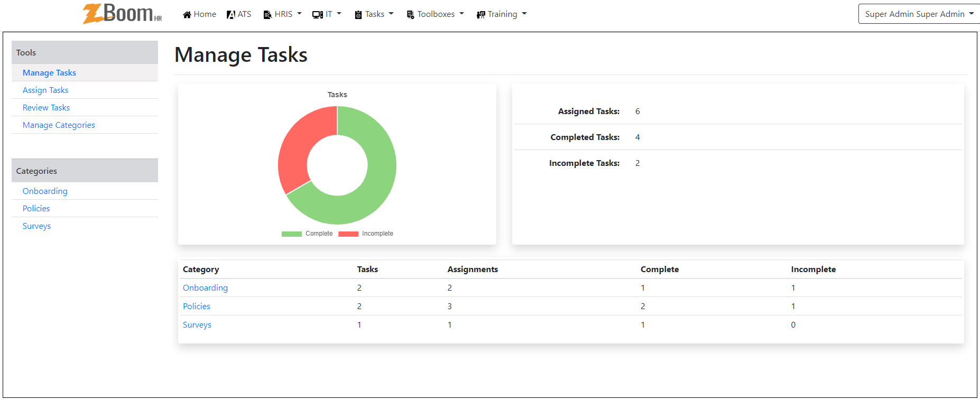The image size is (980, 400).
Task: Open the Training dropdown menu
Action: pos(502,14)
